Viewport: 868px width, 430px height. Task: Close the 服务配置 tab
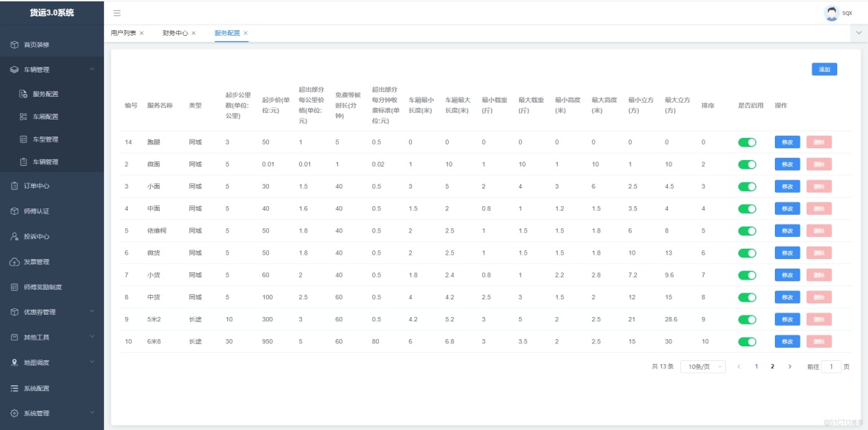(x=246, y=33)
